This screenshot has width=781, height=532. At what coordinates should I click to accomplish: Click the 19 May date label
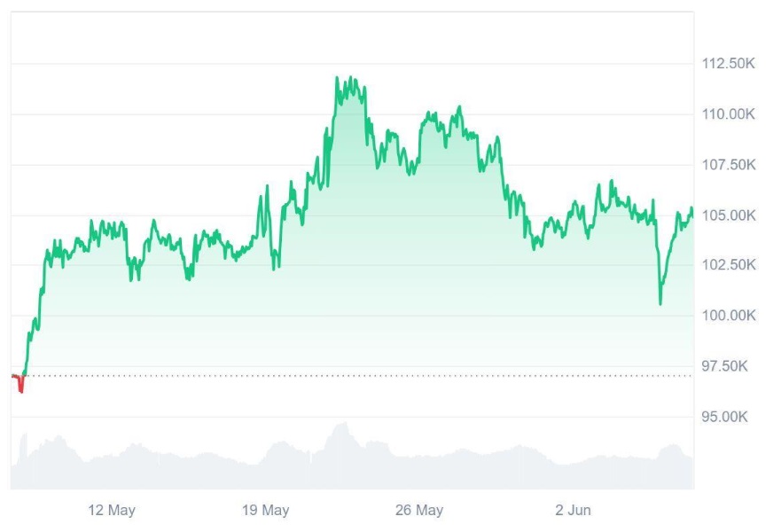click(x=265, y=510)
